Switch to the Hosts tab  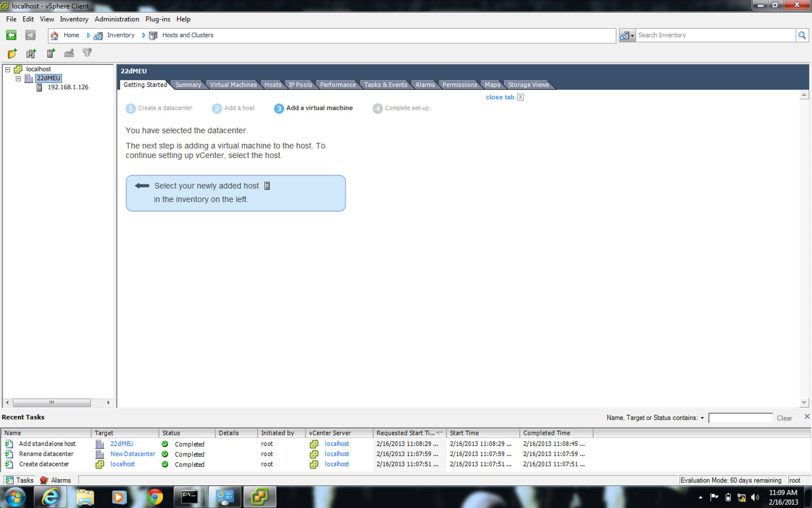[273, 85]
